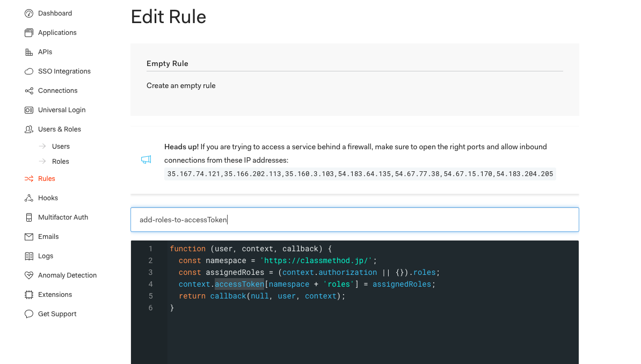Viewport: 641px width, 364px height.
Task: Open Get Support link
Action: tap(57, 314)
